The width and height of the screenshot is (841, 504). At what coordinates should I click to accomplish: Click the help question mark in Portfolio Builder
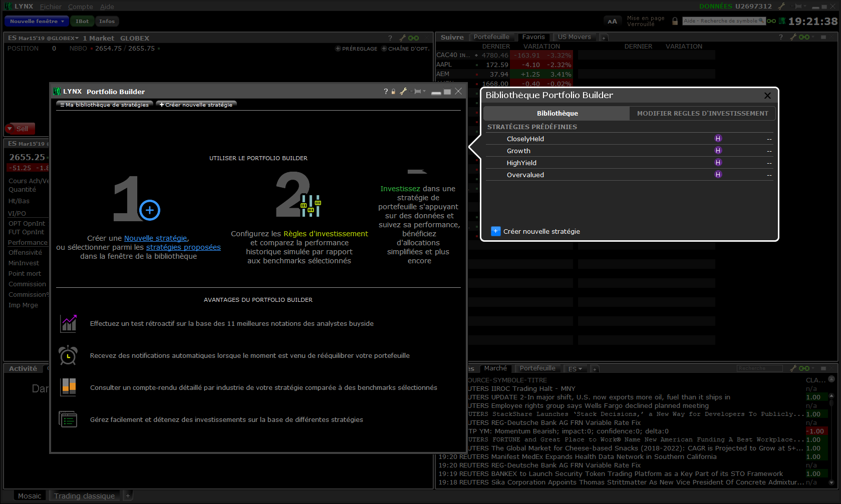coord(386,92)
